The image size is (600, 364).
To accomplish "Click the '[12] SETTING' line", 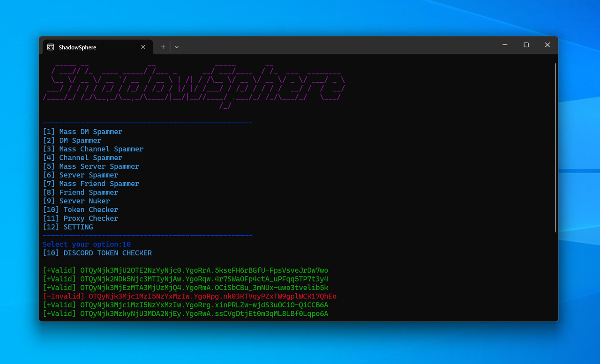I will point(68,227).
